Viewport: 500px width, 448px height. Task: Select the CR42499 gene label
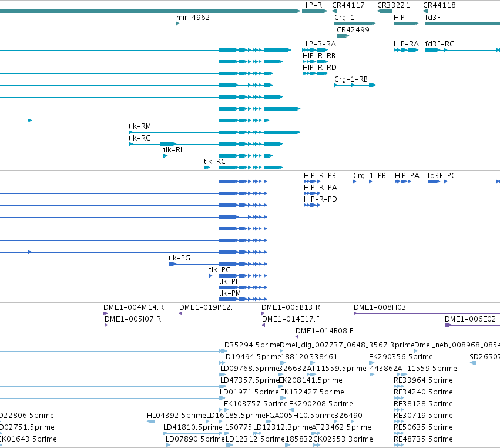(x=353, y=29)
